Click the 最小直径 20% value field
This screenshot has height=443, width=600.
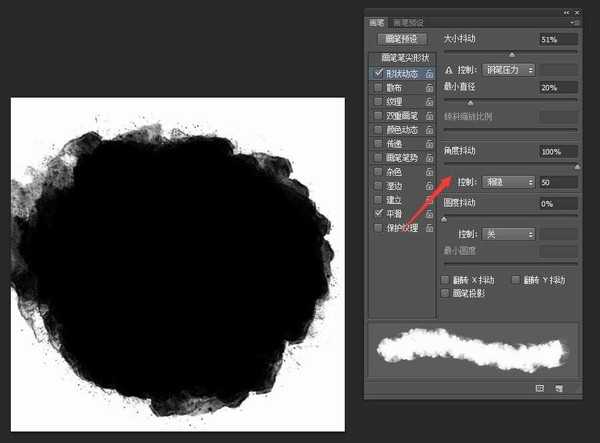pyautogui.click(x=558, y=88)
